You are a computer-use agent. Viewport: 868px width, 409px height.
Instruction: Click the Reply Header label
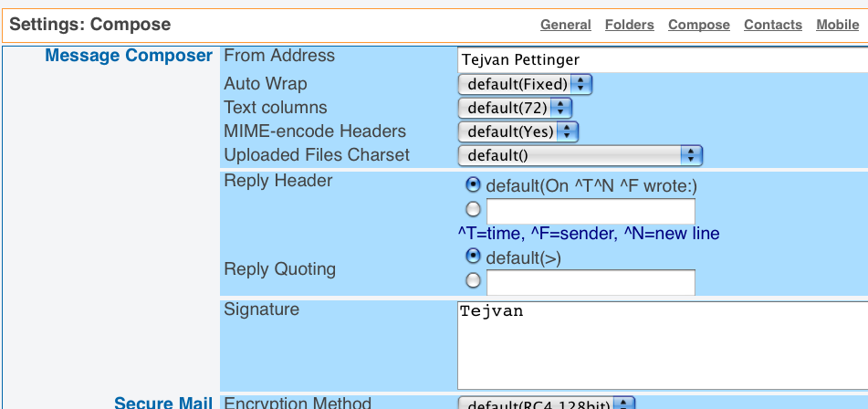point(277,181)
